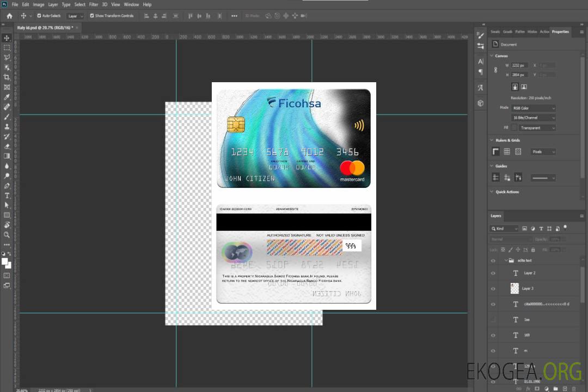
Task: Select the Path Selection tool
Action: click(7, 205)
